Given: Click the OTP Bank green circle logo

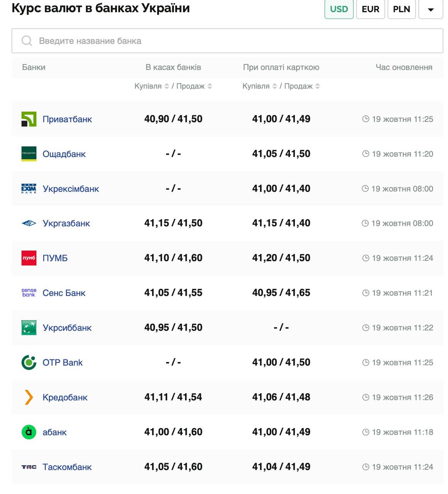Looking at the screenshot, I should point(29,362).
